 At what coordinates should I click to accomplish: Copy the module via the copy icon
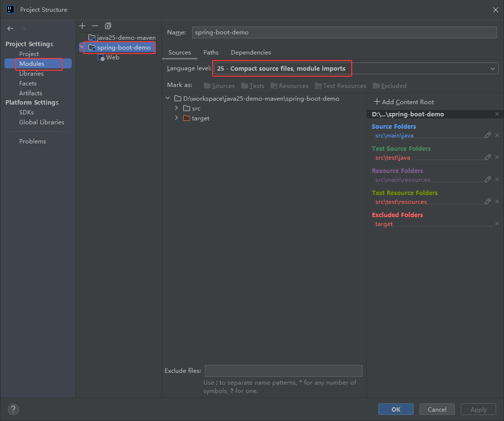click(108, 26)
